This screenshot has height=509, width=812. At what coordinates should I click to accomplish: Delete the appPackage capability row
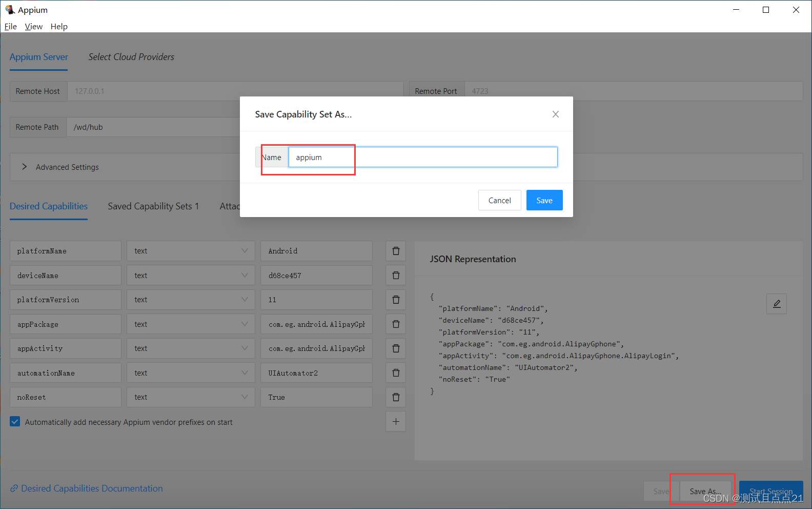tap(396, 324)
